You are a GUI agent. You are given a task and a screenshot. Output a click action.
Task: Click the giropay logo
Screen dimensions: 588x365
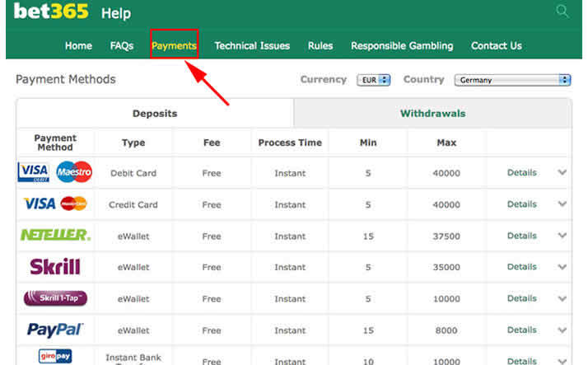point(55,356)
